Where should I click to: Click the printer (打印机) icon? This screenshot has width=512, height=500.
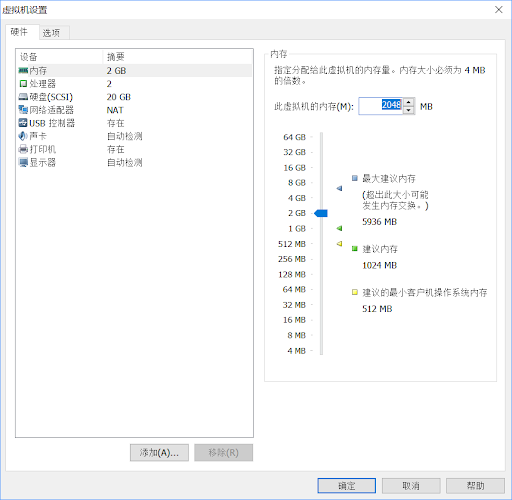[23, 149]
